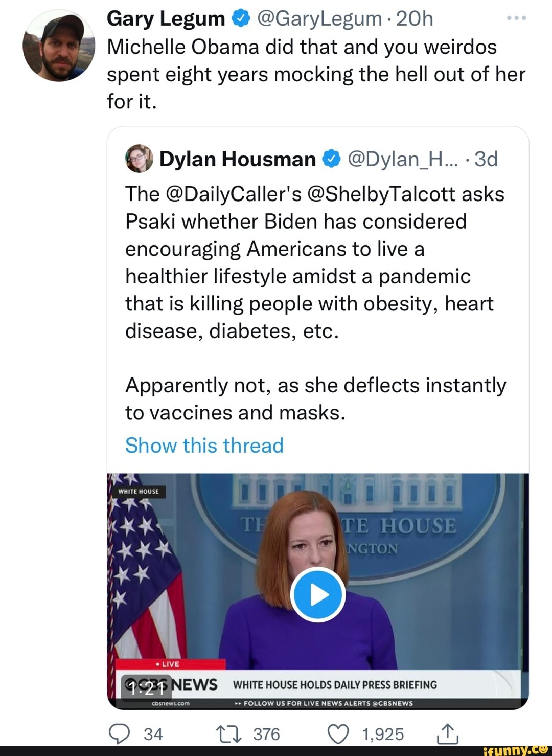
Task: Open the 'Show this thread' link
Action: click(x=204, y=446)
